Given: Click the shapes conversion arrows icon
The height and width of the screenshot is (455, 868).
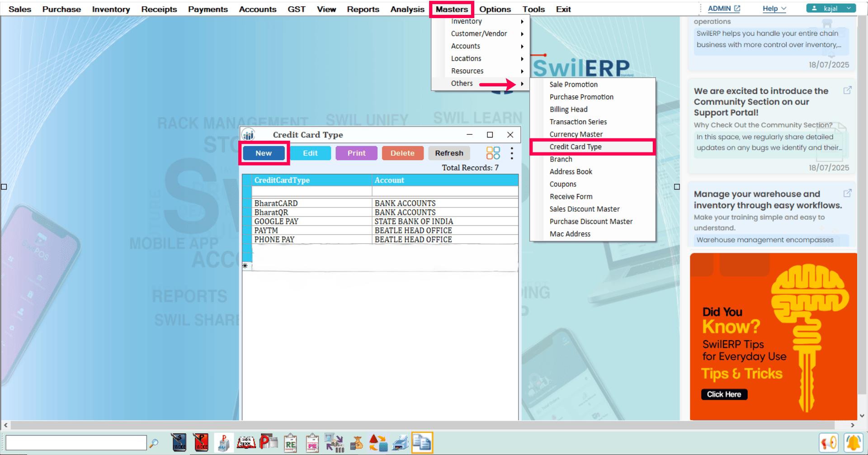Looking at the screenshot, I should (x=378, y=443).
